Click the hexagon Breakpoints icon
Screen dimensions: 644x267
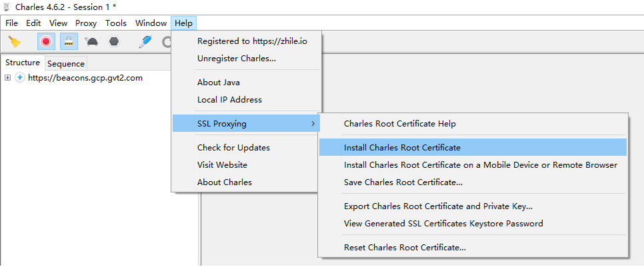click(114, 41)
